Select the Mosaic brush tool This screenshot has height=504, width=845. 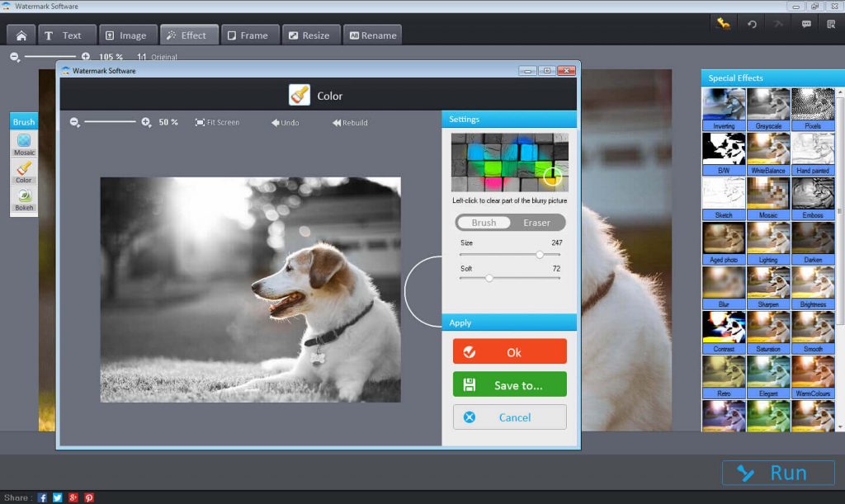pyautogui.click(x=24, y=144)
